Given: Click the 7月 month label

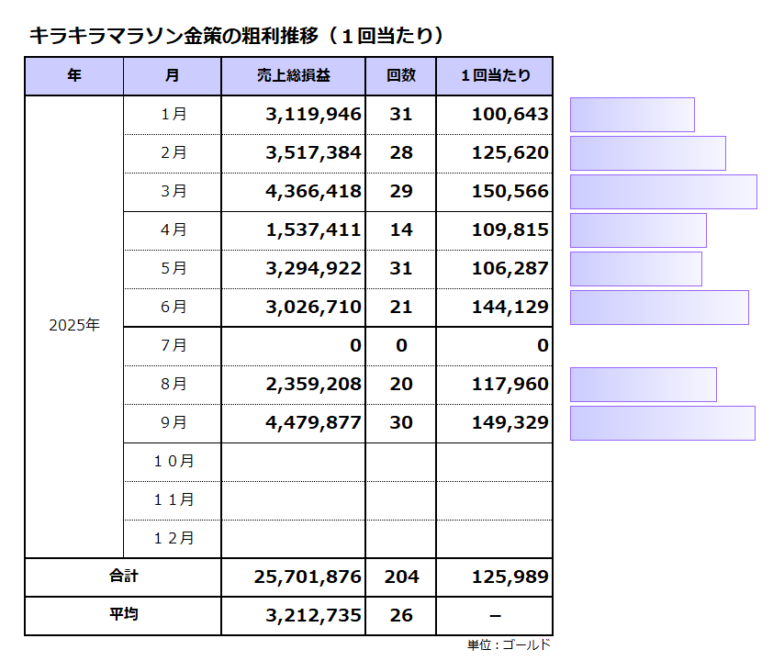Looking at the screenshot, I should (x=173, y=346).
